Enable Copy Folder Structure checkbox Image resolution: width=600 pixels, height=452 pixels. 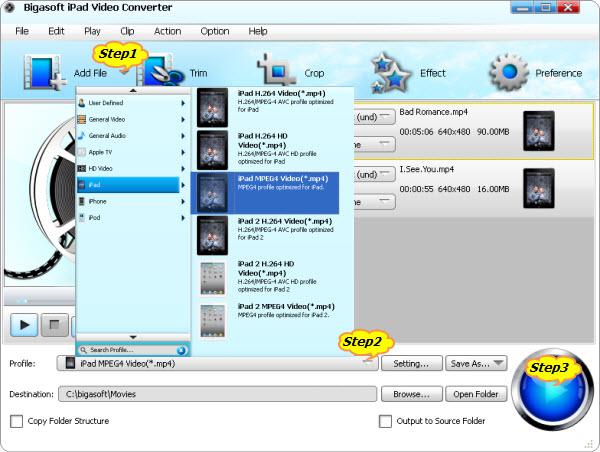coord(16,421)
